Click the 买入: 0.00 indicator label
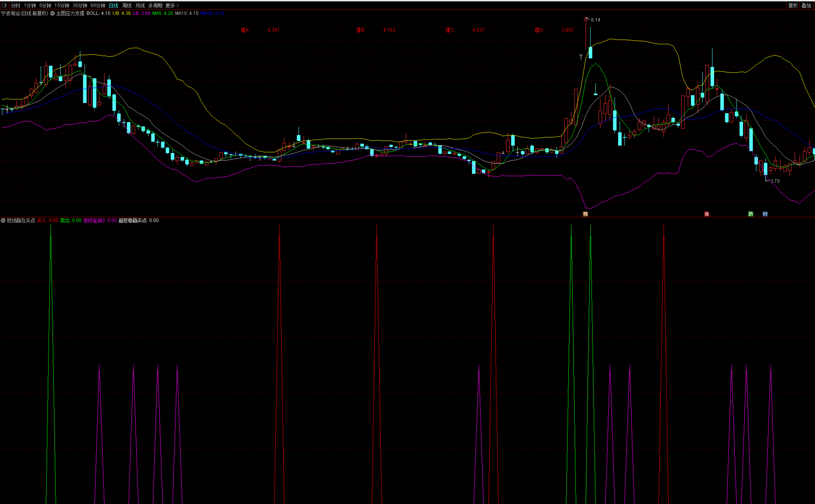Image resolution: width=815 pixels, height=504 pixels. click(x=47, y=221)
